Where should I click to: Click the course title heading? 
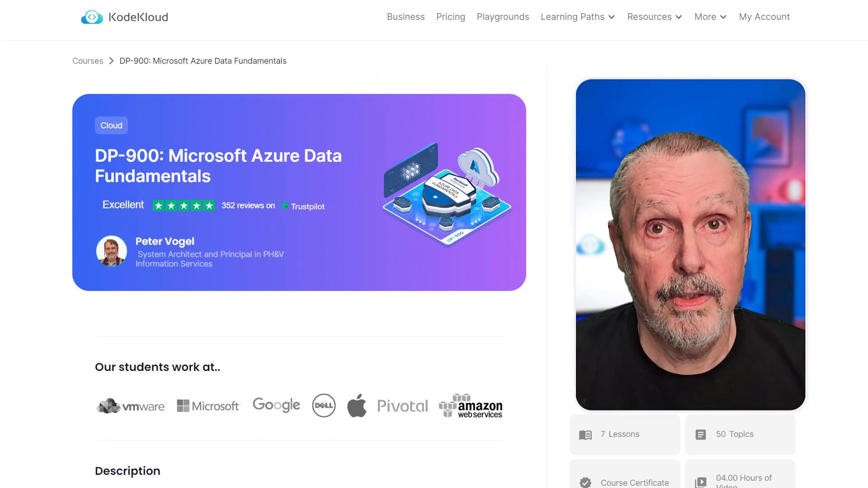click(x=218, y=166)
